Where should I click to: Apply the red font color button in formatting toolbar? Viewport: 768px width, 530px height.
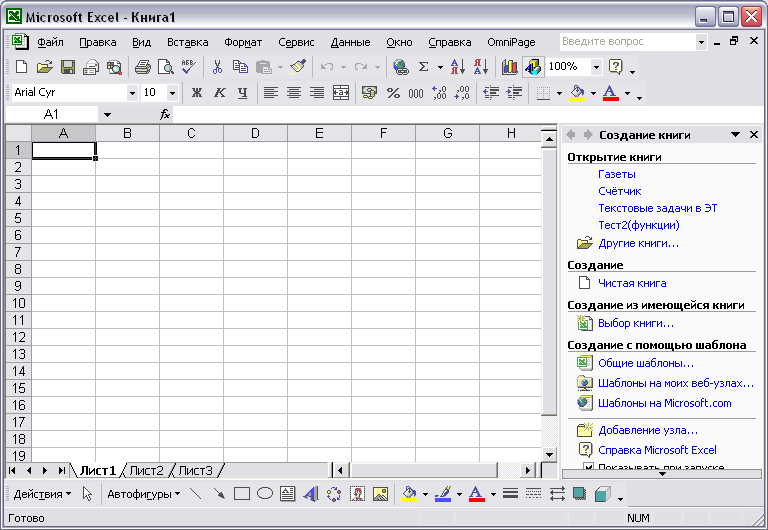[x=610, y=93]
